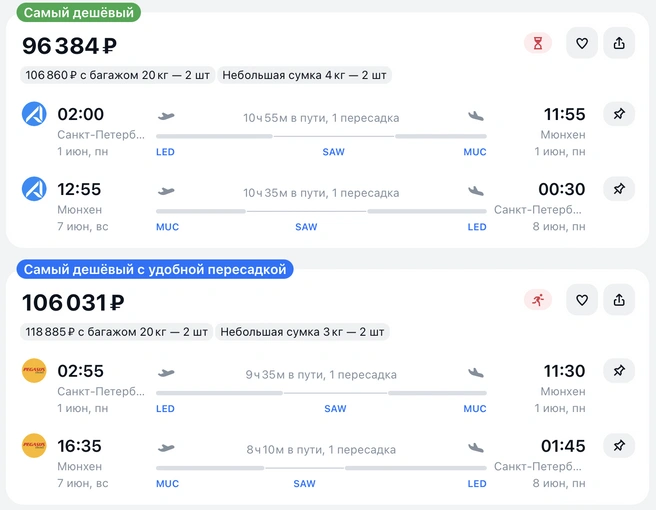
Task: Click the blue airline logo at 02:00 flight
Action: pos(34,114)
